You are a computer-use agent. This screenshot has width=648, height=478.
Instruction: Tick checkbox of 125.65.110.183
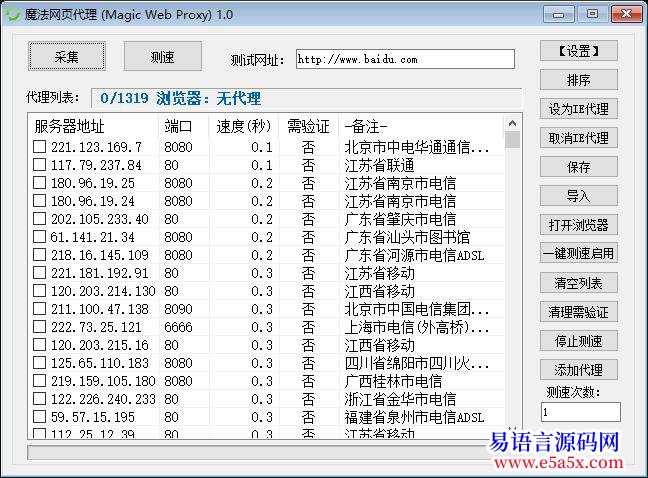(40, 363)
